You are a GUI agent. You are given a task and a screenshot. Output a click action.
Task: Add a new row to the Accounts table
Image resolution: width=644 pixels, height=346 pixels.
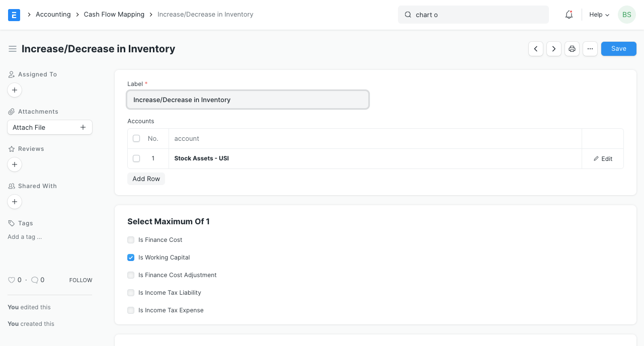click(146, 179)
